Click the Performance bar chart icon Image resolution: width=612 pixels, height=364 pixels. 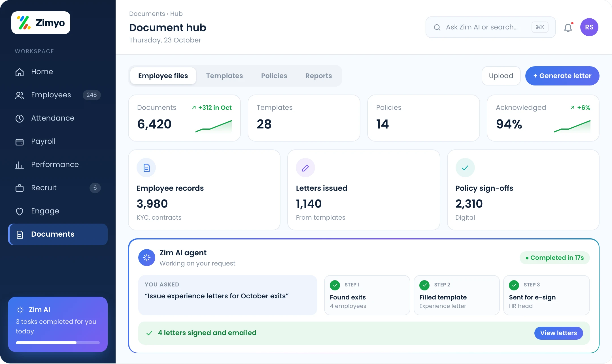coord(20,165)
